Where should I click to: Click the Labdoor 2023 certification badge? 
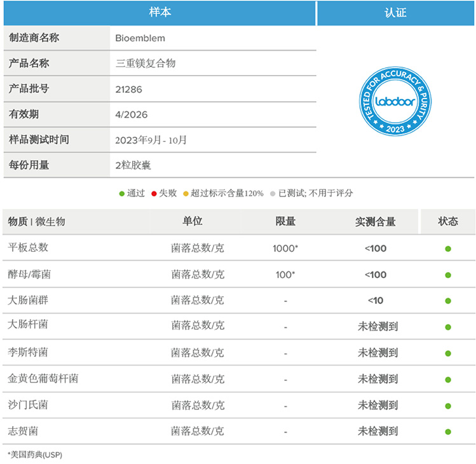click(x=395, y=101)
